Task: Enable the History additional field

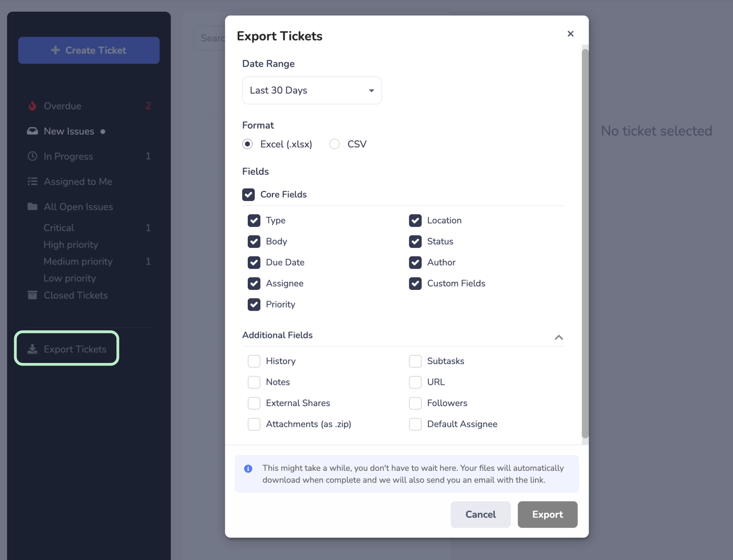Action: coord(254,361)
